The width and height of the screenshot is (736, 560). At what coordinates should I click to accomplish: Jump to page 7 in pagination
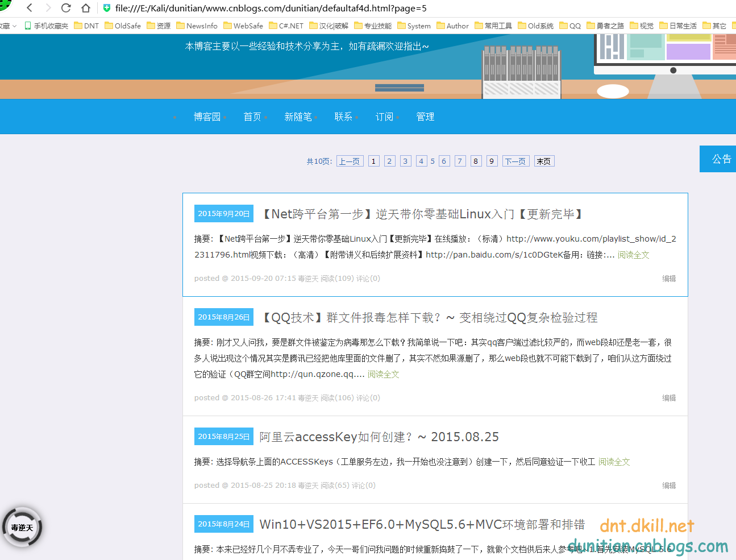[460, 161]
